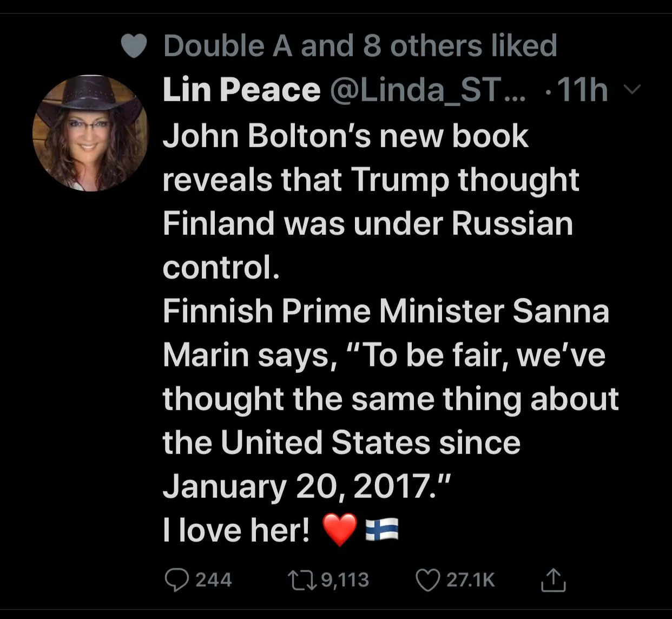Click the 9,113 retweets count
The image size is (672, 619).
coord(345,580)
